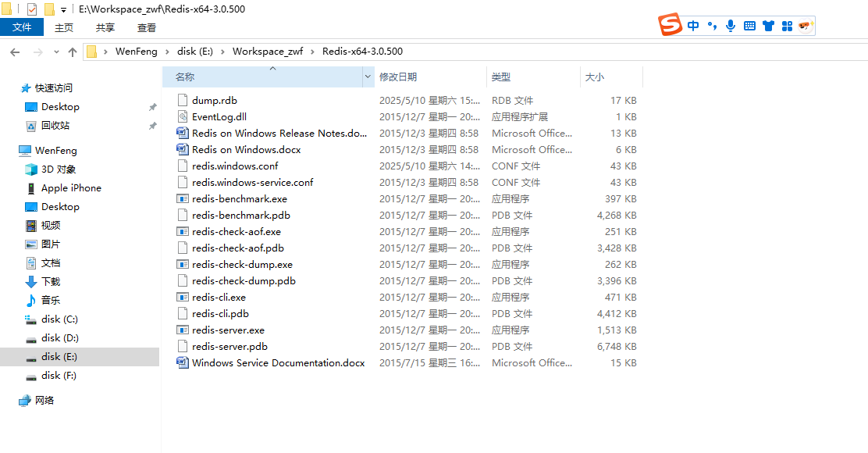Select 音乐 in the navigation pane
The image size is (868, 453).
51,300
